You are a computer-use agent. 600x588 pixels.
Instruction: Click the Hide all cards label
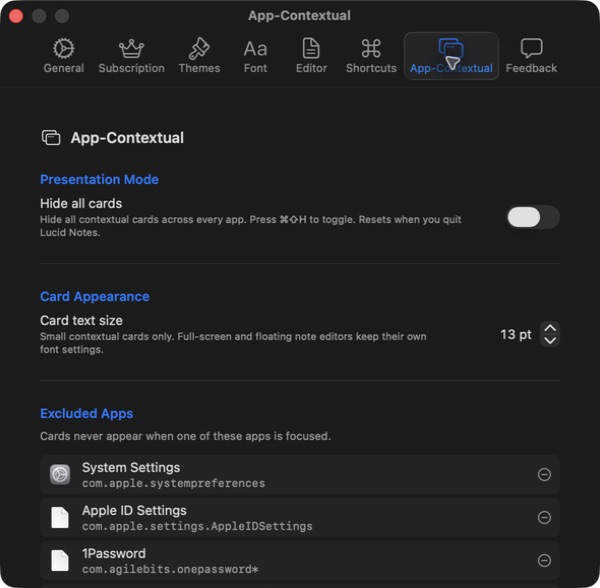81,204
